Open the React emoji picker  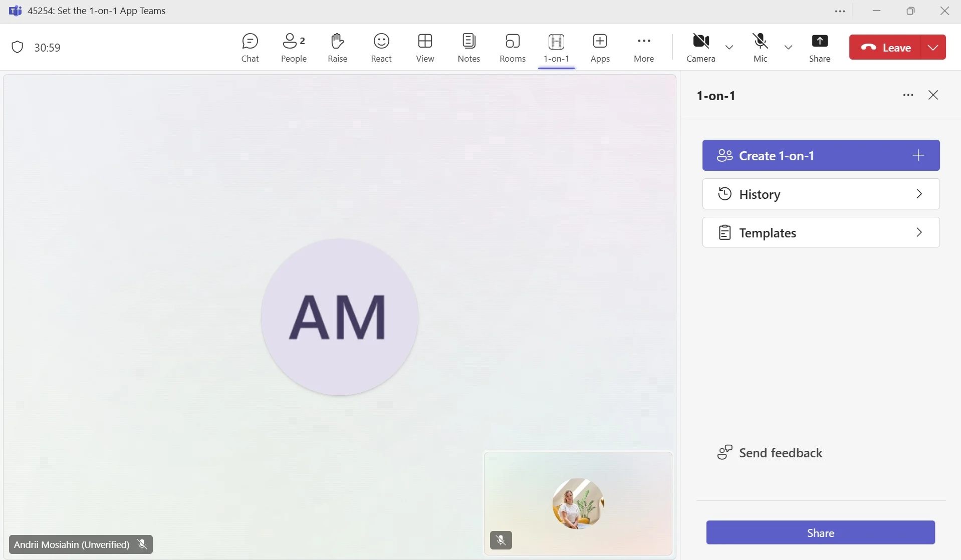tap(381, 48)
